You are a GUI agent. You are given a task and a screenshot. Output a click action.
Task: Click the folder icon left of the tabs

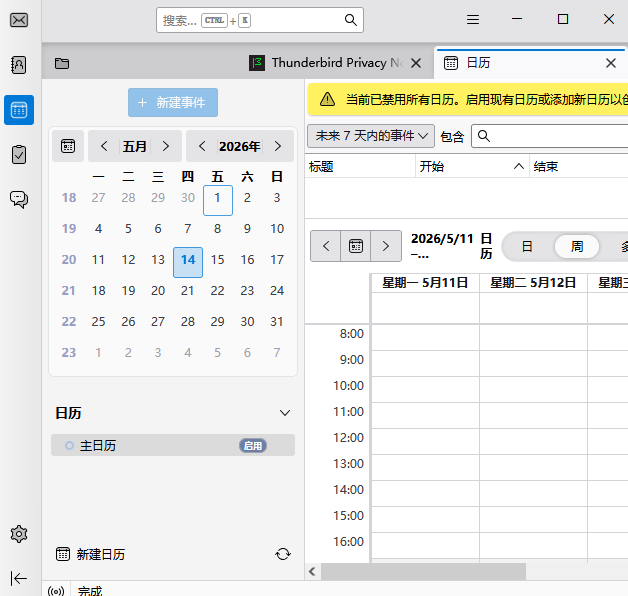pyautogui.click(x=62, y=63)
